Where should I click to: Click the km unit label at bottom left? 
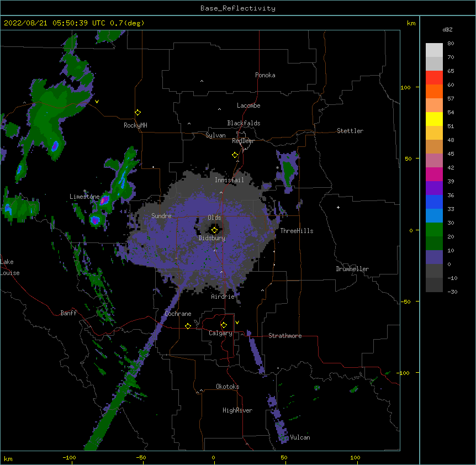click(8, 458)
